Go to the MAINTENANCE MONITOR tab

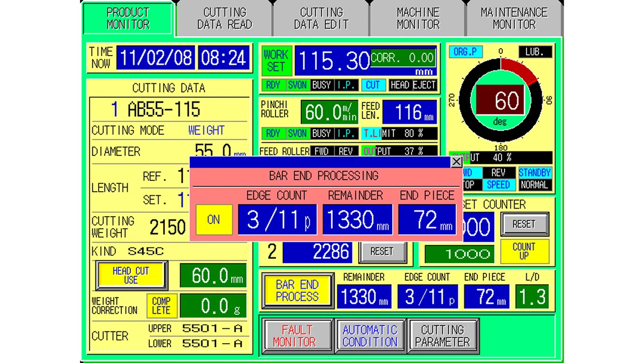tap(514, 18)
